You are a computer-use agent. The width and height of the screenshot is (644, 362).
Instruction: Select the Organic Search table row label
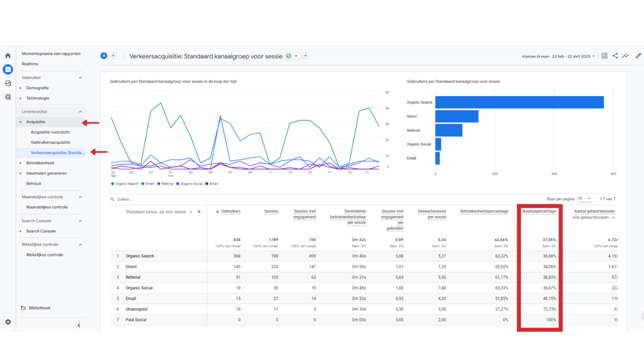click(x=140, y=256)
